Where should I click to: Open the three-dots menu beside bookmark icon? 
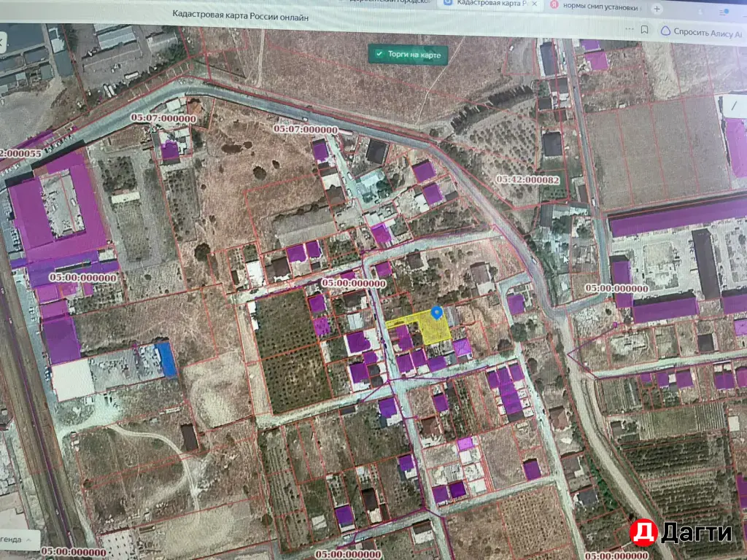click(x=630, y=29)
